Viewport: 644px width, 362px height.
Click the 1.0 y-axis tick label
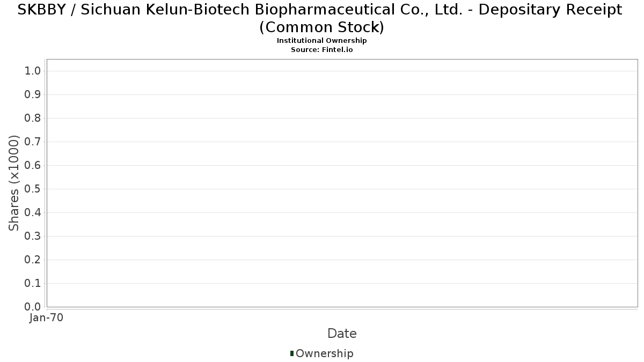pyautogui.click(x=33, y=71)
